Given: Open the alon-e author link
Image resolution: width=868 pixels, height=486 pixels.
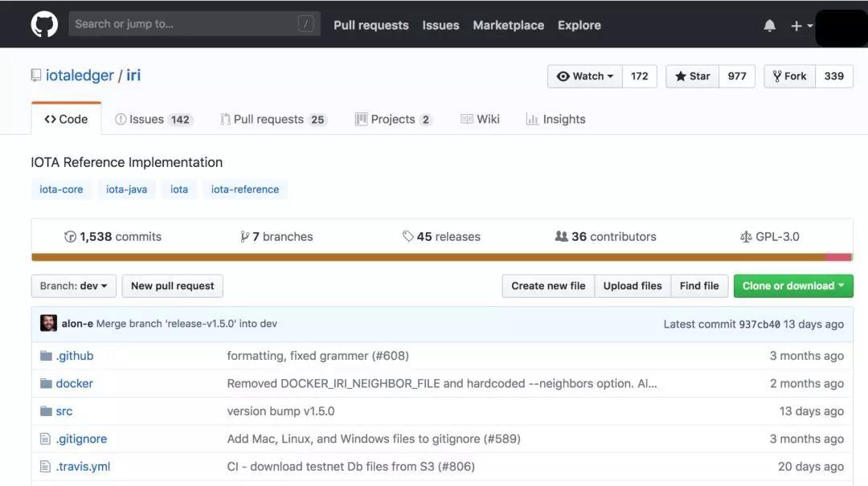Looking at the screenshot, I should [77, 323].
